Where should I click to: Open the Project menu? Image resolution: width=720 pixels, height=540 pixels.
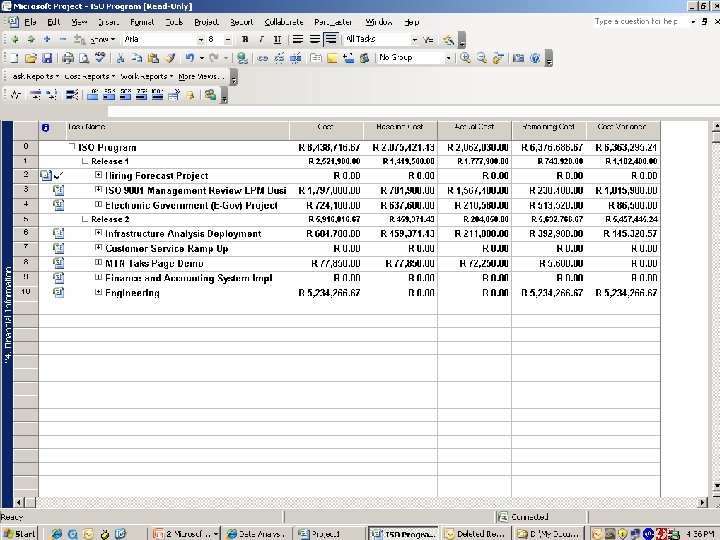coord(206,22)
